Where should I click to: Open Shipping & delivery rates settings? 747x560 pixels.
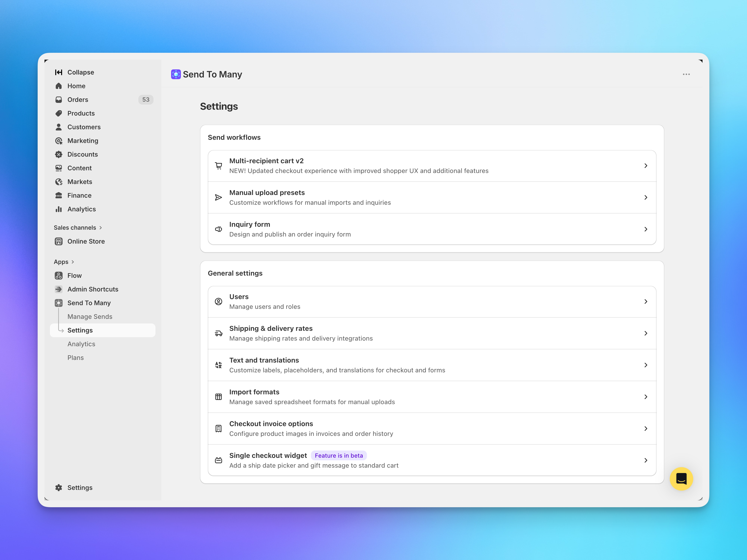[432, 333]
